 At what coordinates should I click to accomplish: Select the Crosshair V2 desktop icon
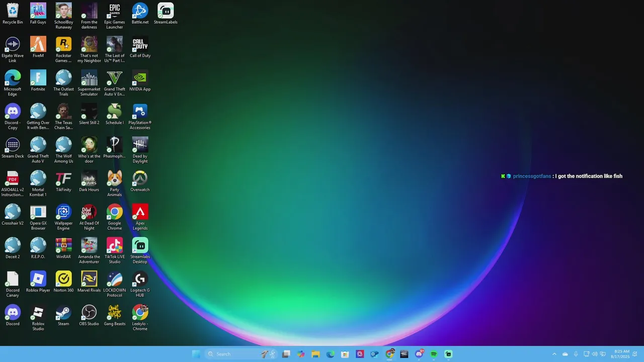click(x=13, y=215)
